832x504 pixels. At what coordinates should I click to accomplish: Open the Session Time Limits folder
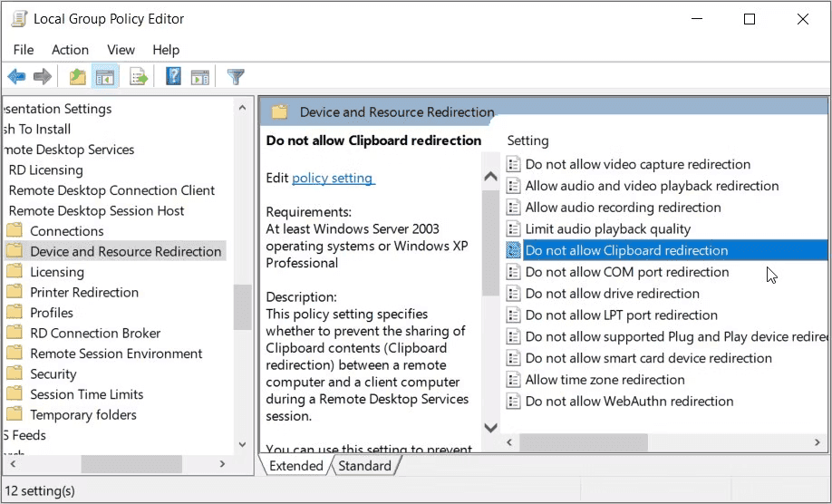(86, 394)
